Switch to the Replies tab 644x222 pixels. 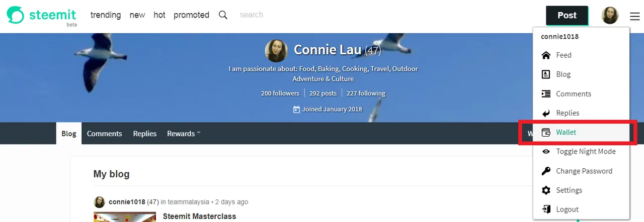point(144,134)
